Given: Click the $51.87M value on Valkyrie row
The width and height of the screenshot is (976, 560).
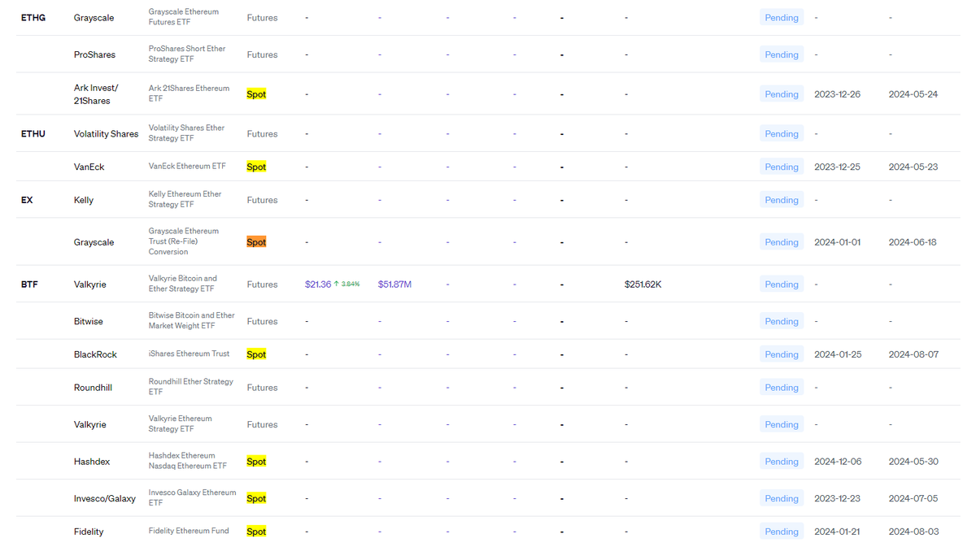Looking at the screenshot, I should (394, 284).
